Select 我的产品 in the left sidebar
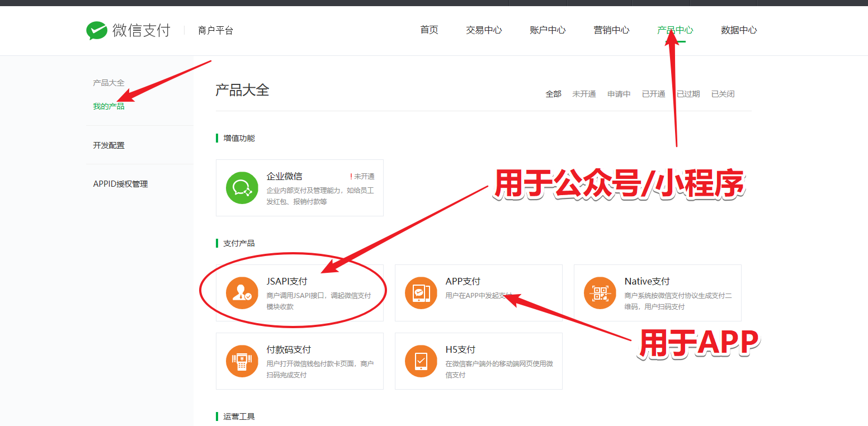868x426 pixels. (x=108, y=106)
